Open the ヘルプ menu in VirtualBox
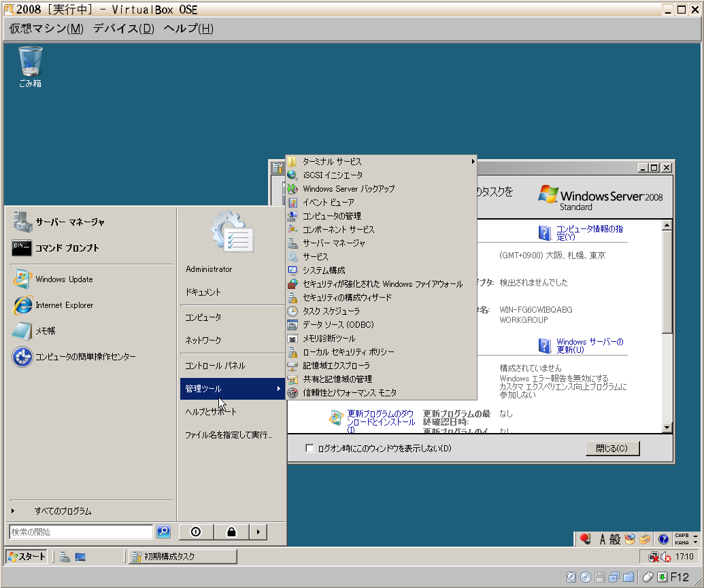The width and height of the screenshot is (704, 588). click(188, 29)
